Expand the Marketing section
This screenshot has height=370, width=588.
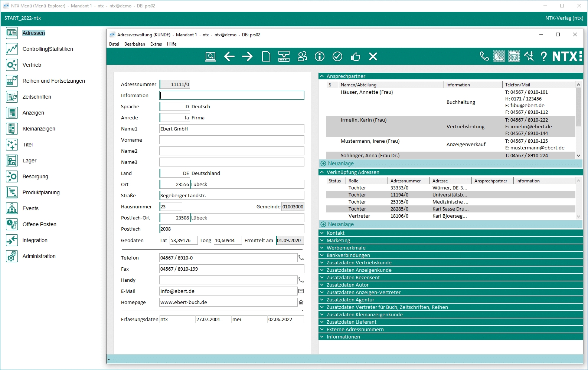(x=322, y=240)
